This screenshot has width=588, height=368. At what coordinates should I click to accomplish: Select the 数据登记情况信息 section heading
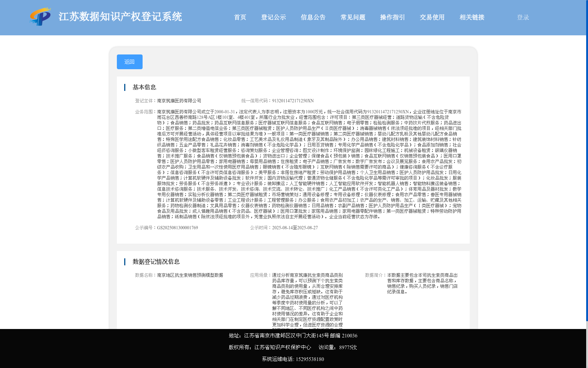click(x=156, y=262)
